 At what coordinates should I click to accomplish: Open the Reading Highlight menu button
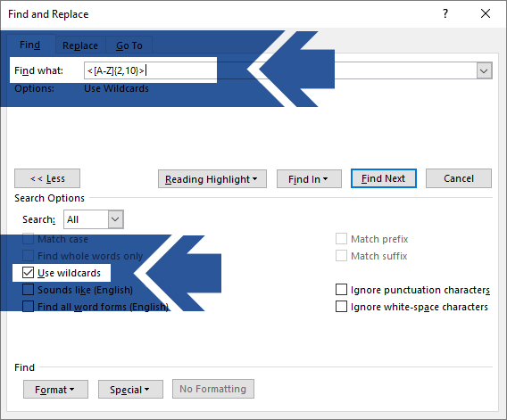(x=212, y=178)
